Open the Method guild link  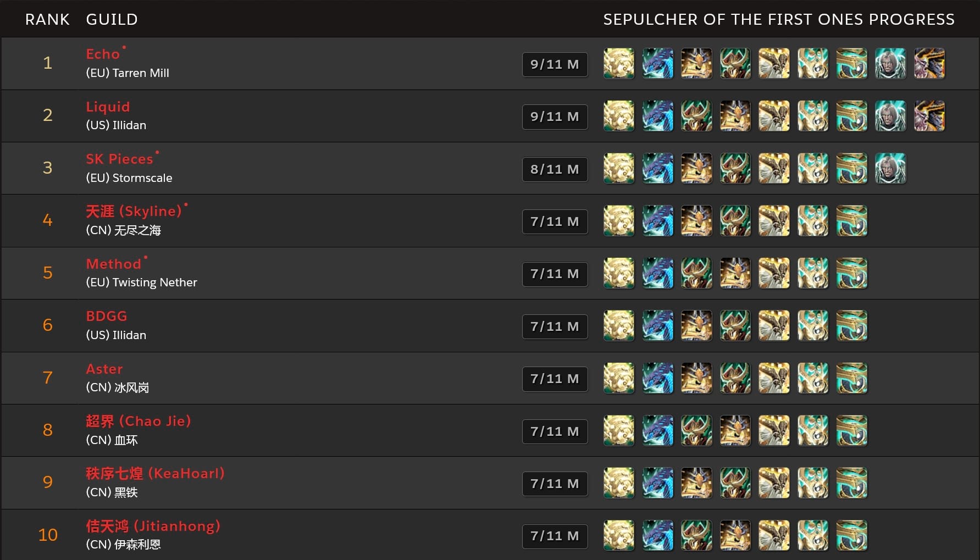coord(114,264)
